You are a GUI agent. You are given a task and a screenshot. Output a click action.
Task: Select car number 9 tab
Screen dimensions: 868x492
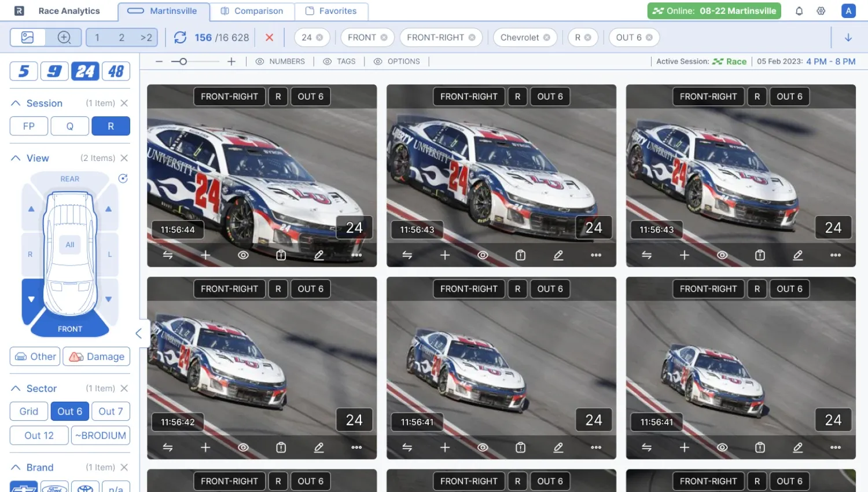click(x=54, y=71)
